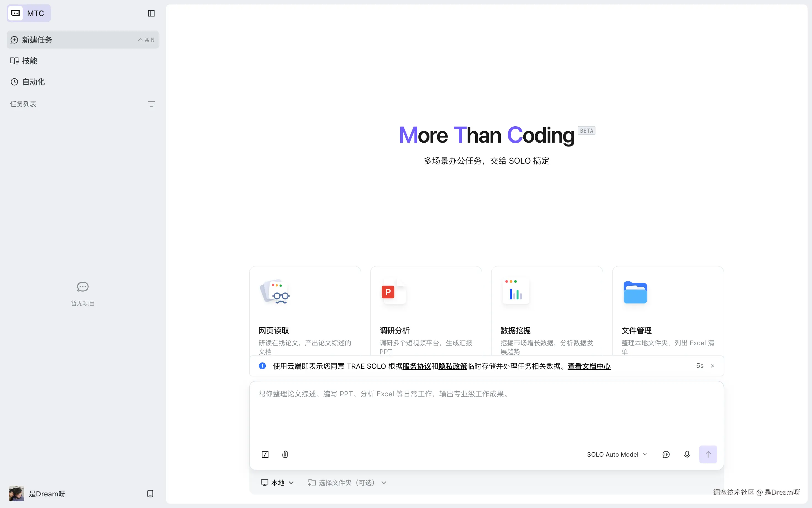Select the 数据挖掘 example card

click(x=547, y=311)
